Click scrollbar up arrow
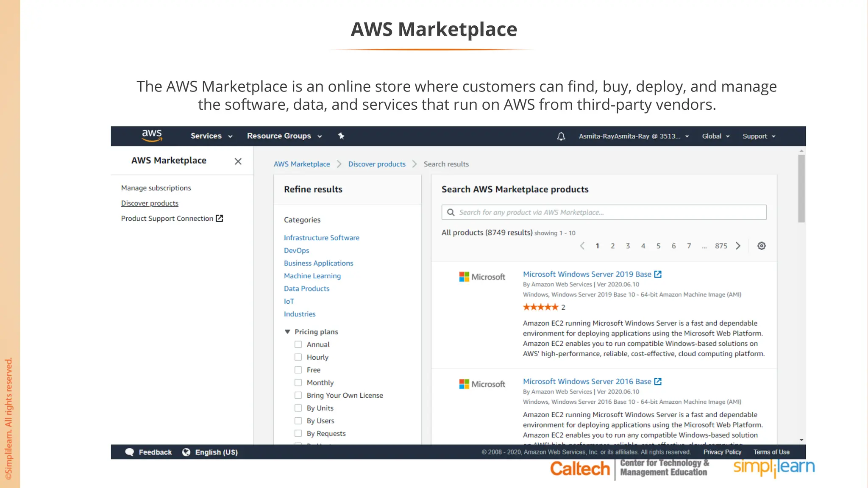Image resolution: width=868 pixels, height=488 pixels. point(801,151)
